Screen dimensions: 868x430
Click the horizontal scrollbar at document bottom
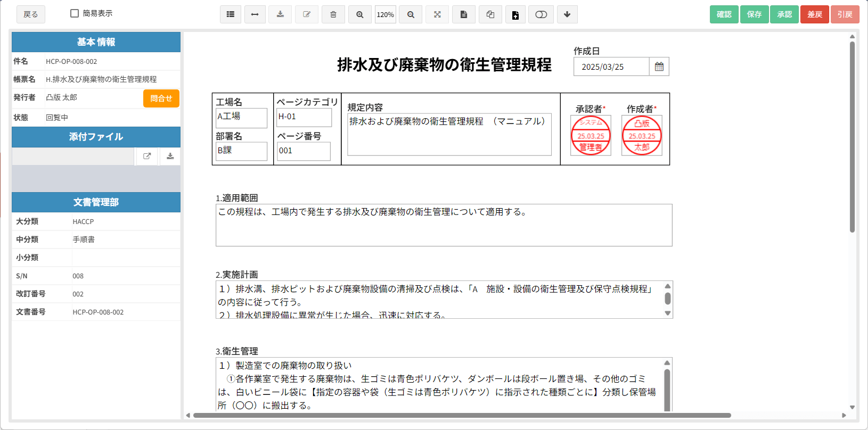[462, 415]
